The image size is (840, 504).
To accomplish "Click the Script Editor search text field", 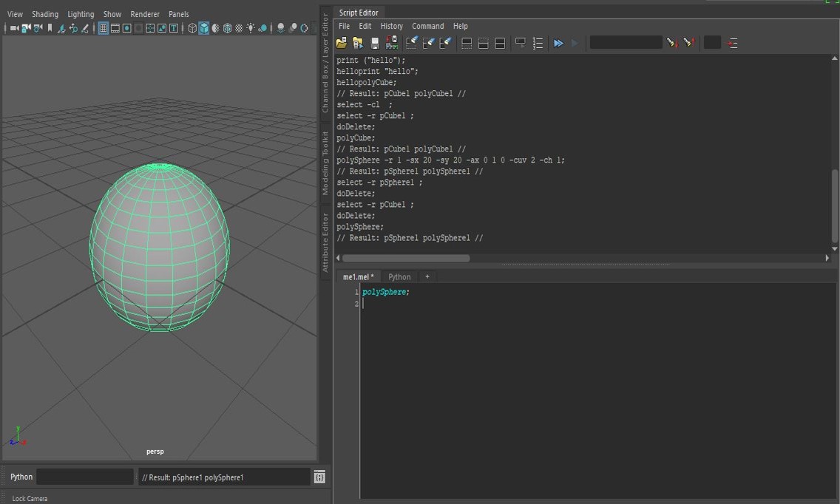I will (625, 44).
